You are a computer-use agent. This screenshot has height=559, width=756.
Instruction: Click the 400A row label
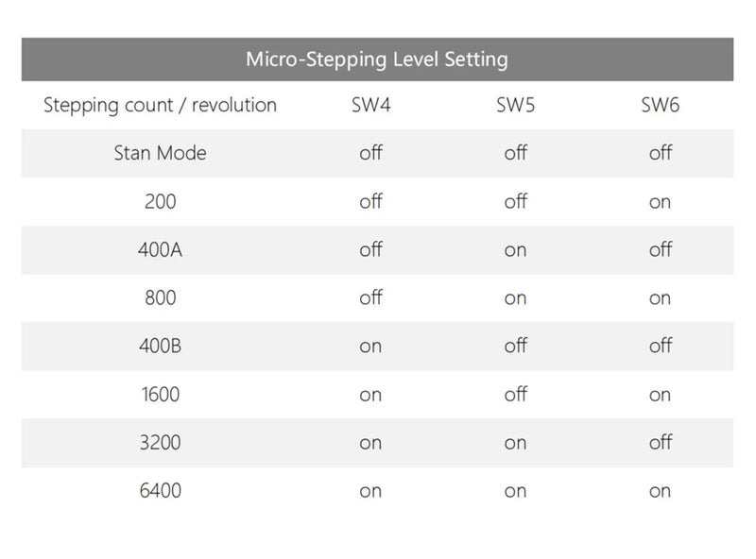point(160,250)
